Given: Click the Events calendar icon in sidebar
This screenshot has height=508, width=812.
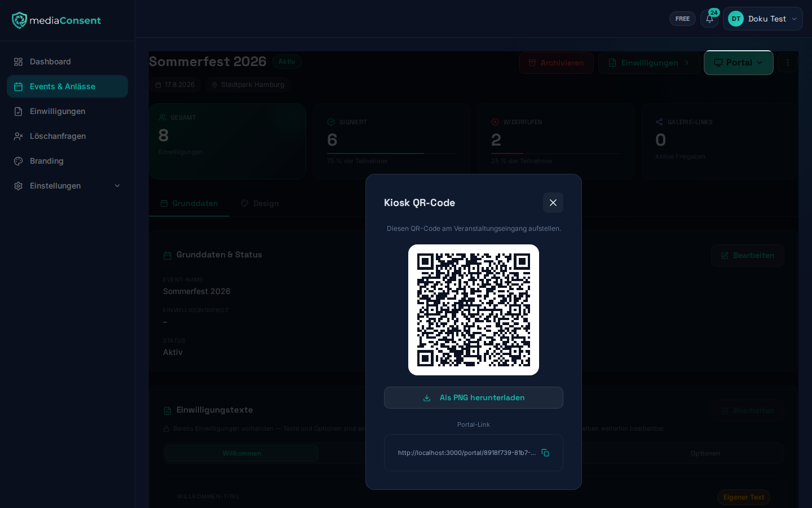Looking at the screenshot, I should click(19, 86).
